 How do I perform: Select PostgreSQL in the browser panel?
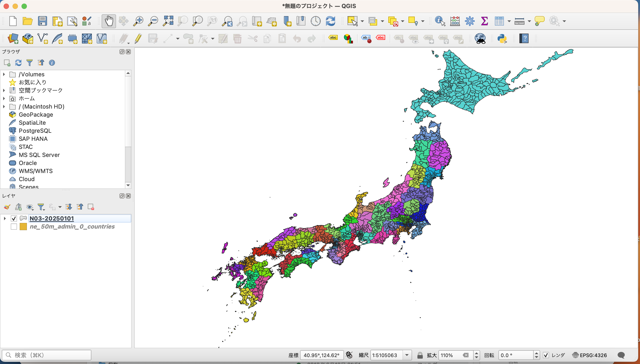click(x=35, y=131)
